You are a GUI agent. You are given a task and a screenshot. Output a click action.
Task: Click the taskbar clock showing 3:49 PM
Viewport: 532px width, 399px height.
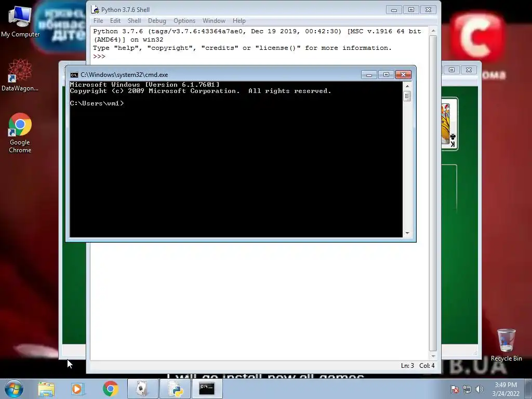[506, 389]
